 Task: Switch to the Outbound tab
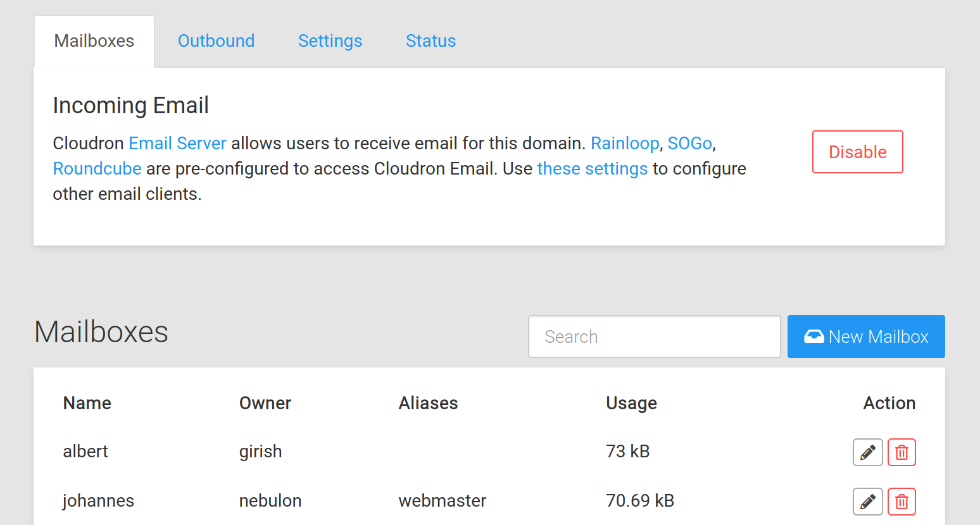pos(216,41)
